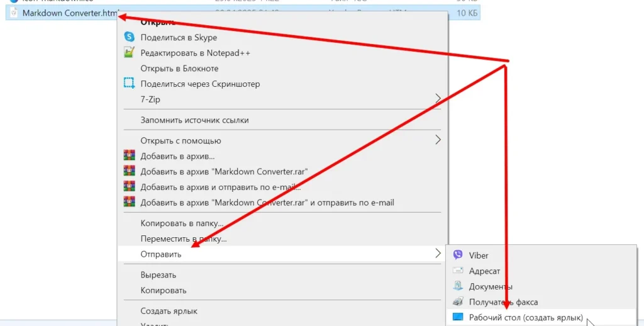Click the Скриншотер selection icon
Screen dimensions: 644x326
(x=129, y=84)
